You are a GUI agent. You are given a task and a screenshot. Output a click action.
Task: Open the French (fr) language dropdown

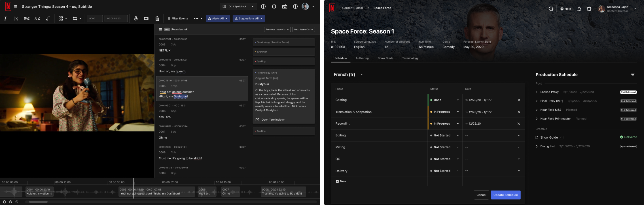[x=348, y=74]
